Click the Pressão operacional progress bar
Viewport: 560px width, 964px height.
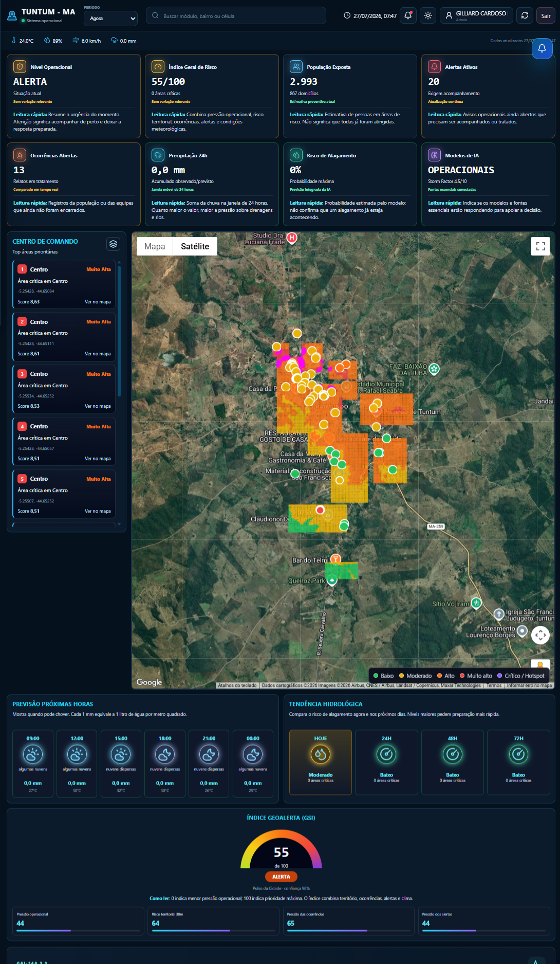(x=78, y=931)
